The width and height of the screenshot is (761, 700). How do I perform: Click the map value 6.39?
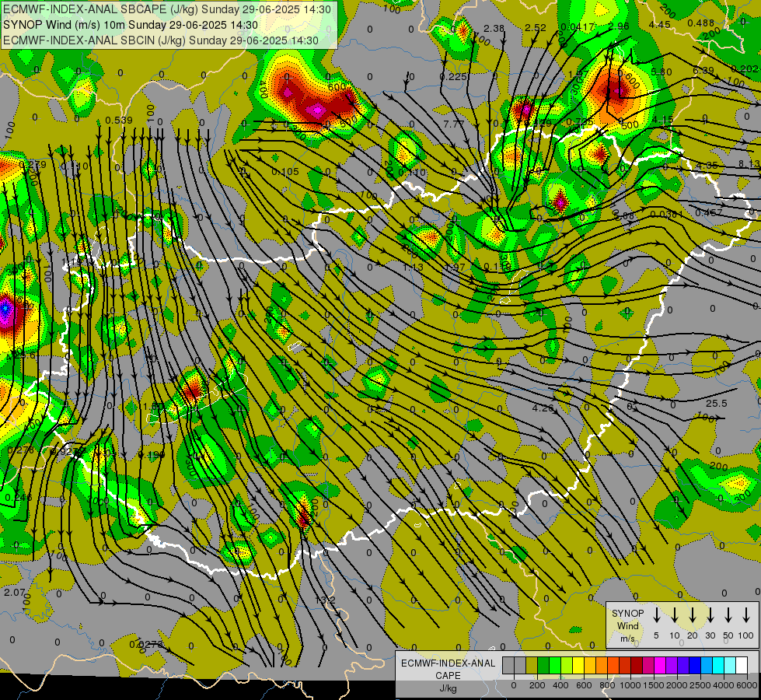click(703, 71)
